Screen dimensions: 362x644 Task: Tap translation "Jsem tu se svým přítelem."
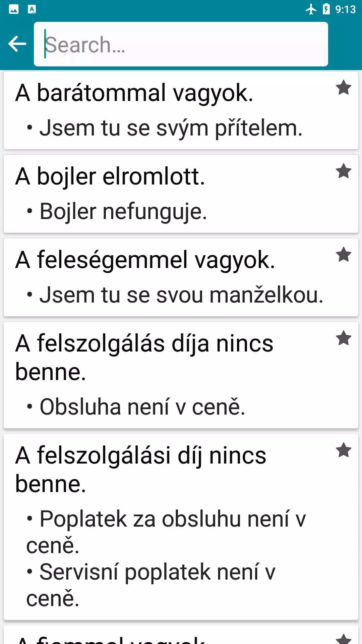click(x=171, y=128)
